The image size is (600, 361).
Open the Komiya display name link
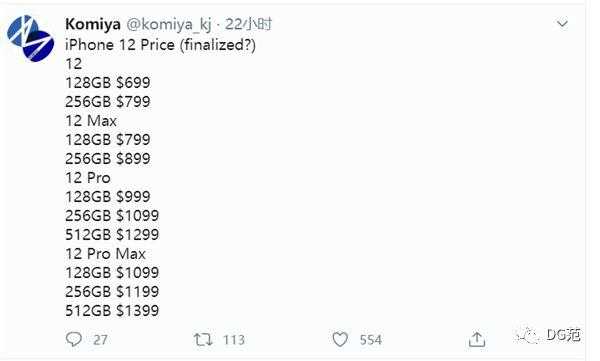click(x=93, y=25)
